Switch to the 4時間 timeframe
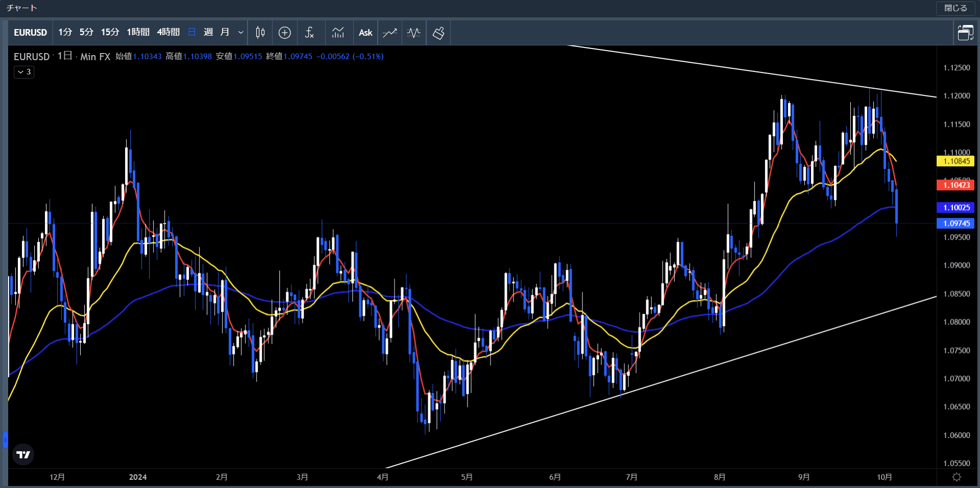Screen dimensions: 980x488 168,32
